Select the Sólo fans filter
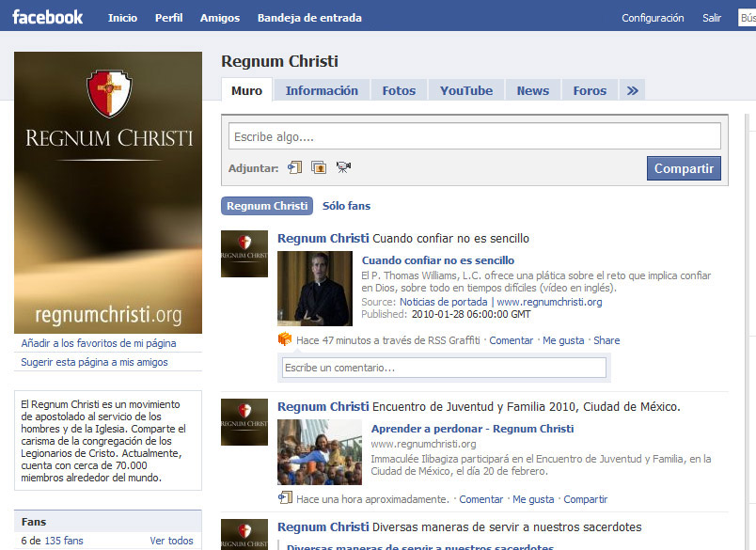This screenshot has height=550, width=756. coord(346,206)
